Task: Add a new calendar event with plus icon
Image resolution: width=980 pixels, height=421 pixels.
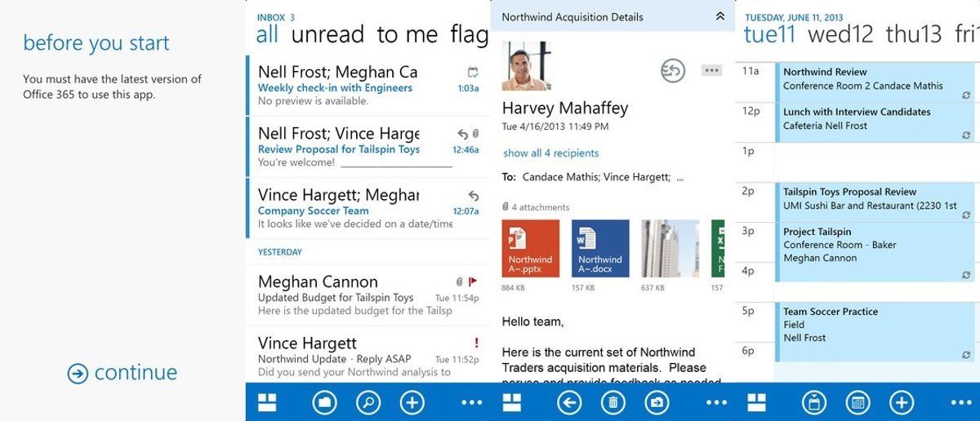Action: point(901,402)
